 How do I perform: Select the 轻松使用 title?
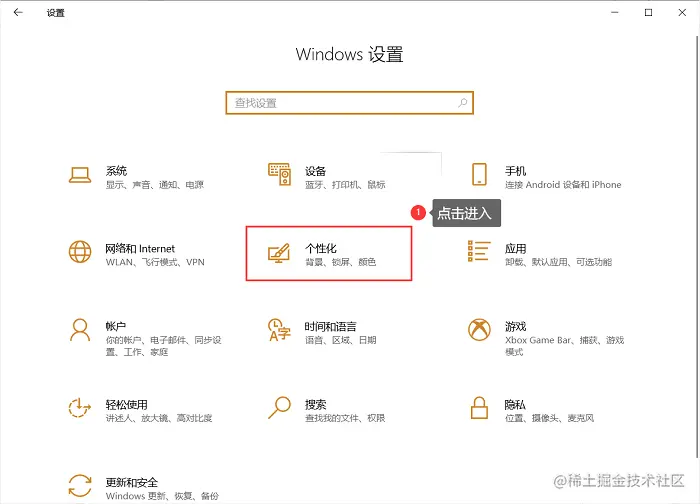126,404
